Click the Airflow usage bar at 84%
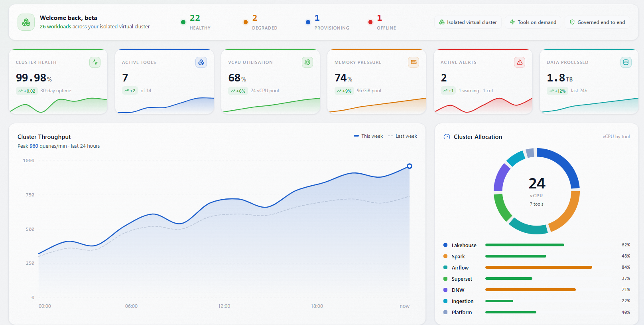 coord(539,268)
